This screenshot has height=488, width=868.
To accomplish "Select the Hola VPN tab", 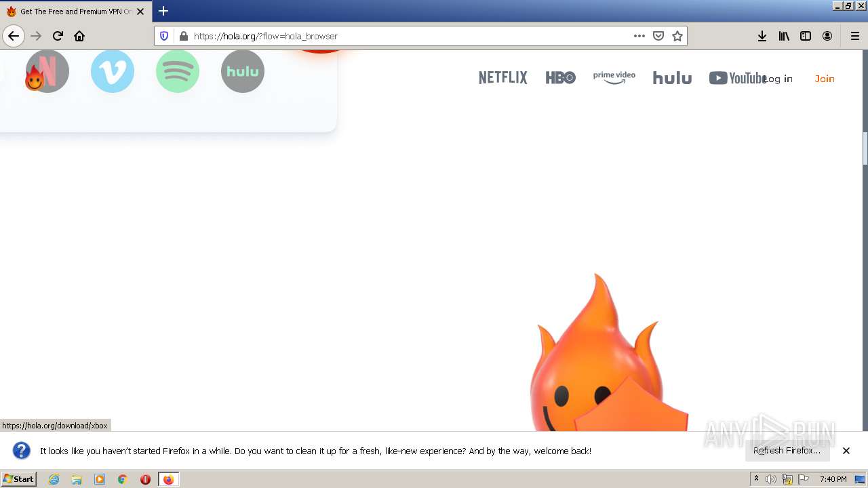I will [x=76, y=12].
